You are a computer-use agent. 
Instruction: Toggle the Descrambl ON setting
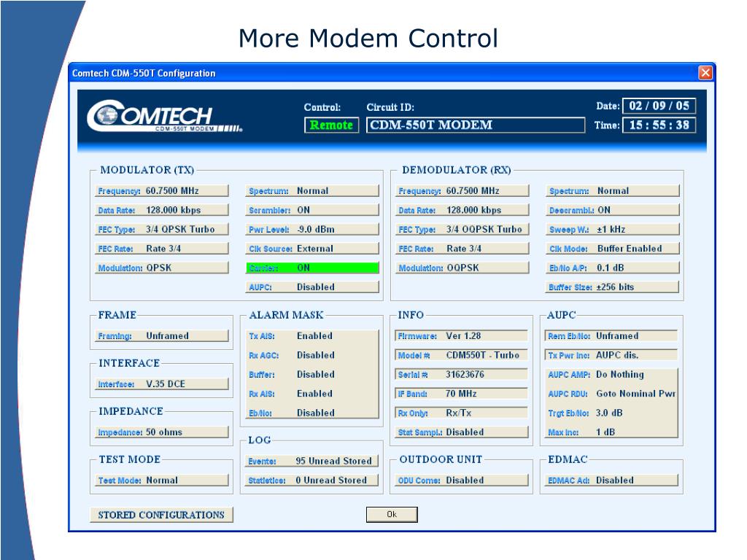pos(613,210)
